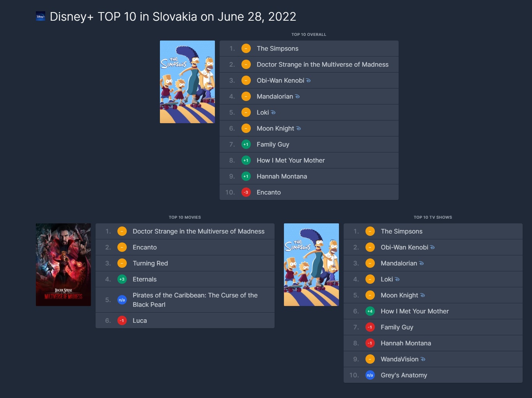
Task: Click the Disney+ logo icon beside the title
Action: (41, 16)
